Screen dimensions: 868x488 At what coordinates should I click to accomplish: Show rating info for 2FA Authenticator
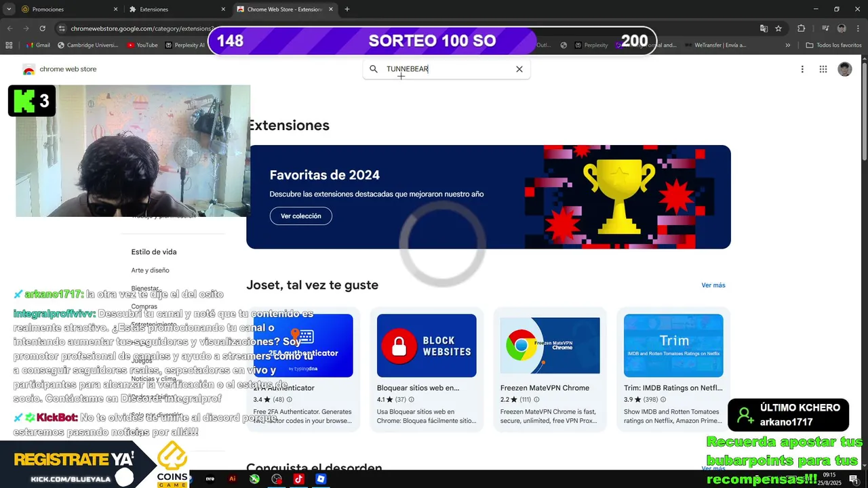tap(289, 400)
